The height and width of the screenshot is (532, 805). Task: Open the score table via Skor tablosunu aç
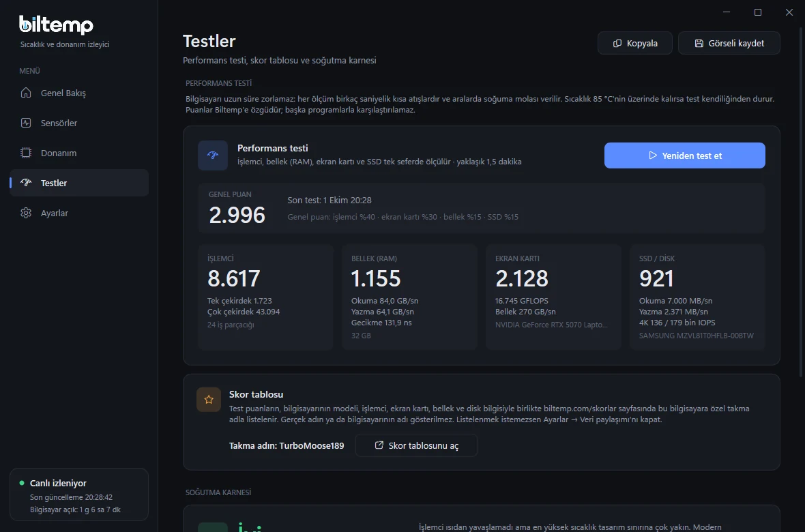416,445
